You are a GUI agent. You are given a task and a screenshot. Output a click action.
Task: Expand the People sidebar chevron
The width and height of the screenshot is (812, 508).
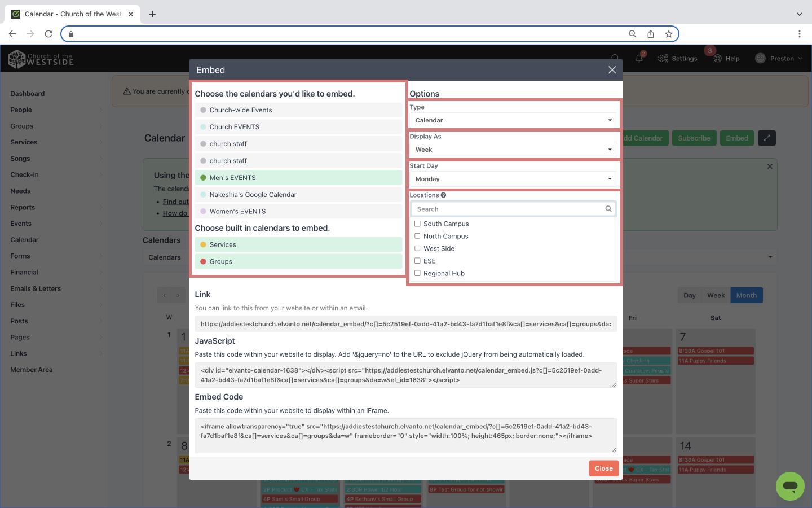[101, 110]
